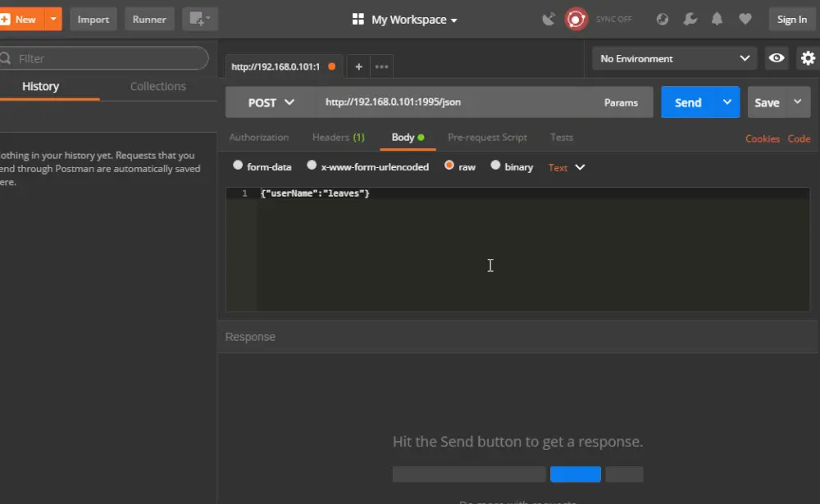Screen dimensions: 820x504
Task: Launch the Collection Runner
Action: tap(149, 20)
